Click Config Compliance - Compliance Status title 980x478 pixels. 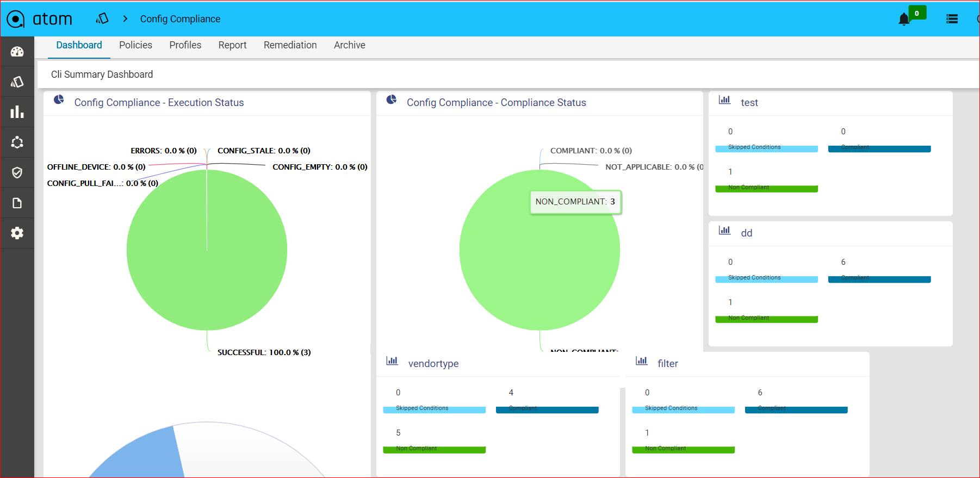[497, 103]
